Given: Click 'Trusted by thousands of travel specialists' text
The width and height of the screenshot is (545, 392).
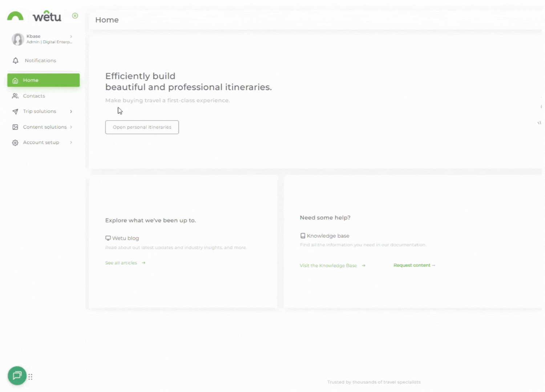Looking at the screenshot, I should [x=374, y=382].
